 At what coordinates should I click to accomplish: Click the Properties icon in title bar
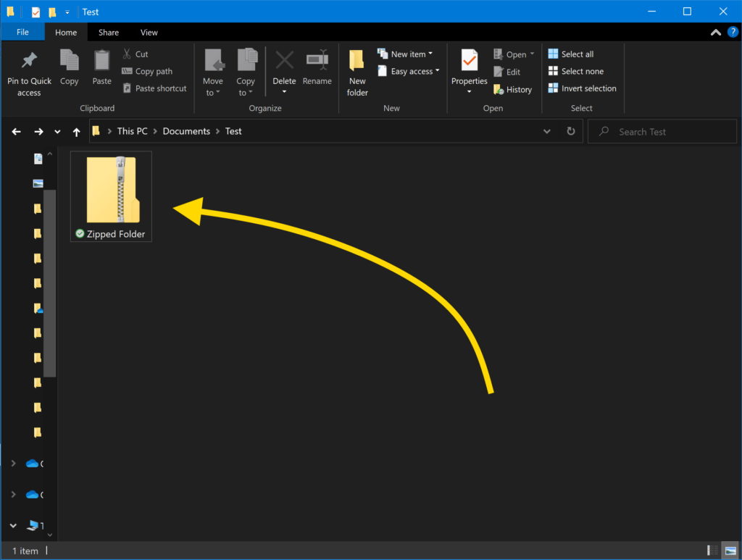pyautogui.click(x=36, y=12)
